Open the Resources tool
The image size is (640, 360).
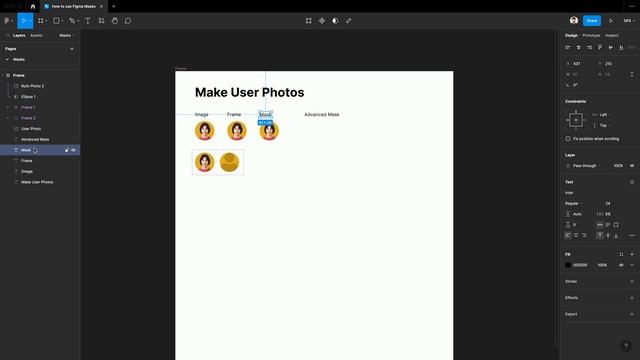point(101,21)
